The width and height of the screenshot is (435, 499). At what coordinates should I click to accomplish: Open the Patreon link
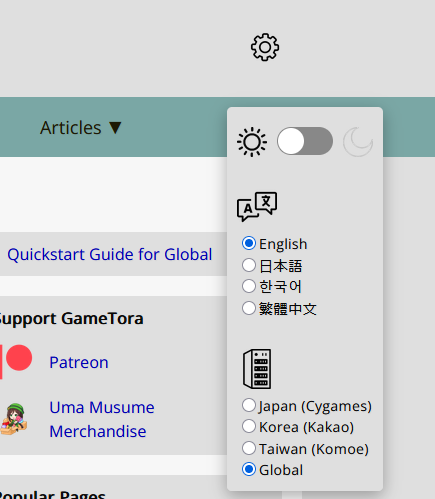pyautogui.click(x=79, y=362)
